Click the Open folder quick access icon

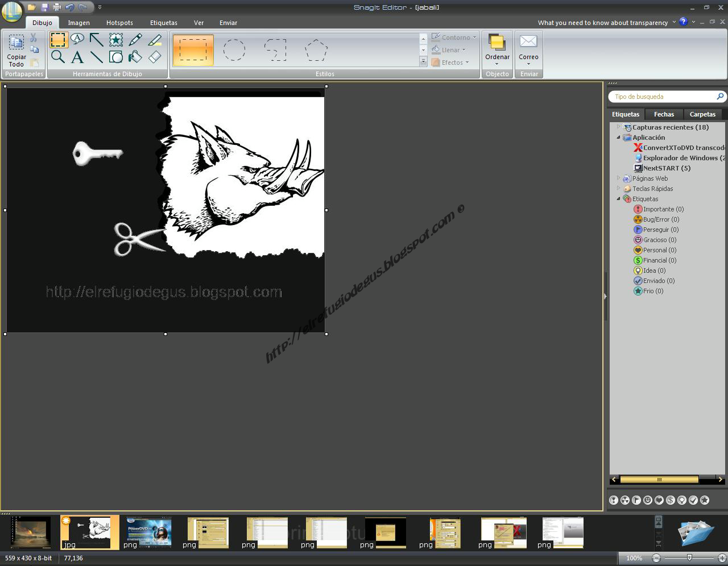pos(32,7)
